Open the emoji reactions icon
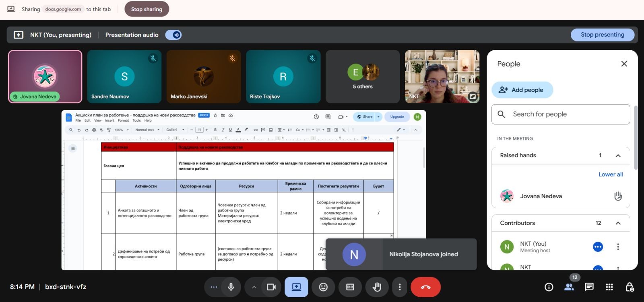Viewport: 644px width, 302px height. pyautogui.click(x=323, y=287)
